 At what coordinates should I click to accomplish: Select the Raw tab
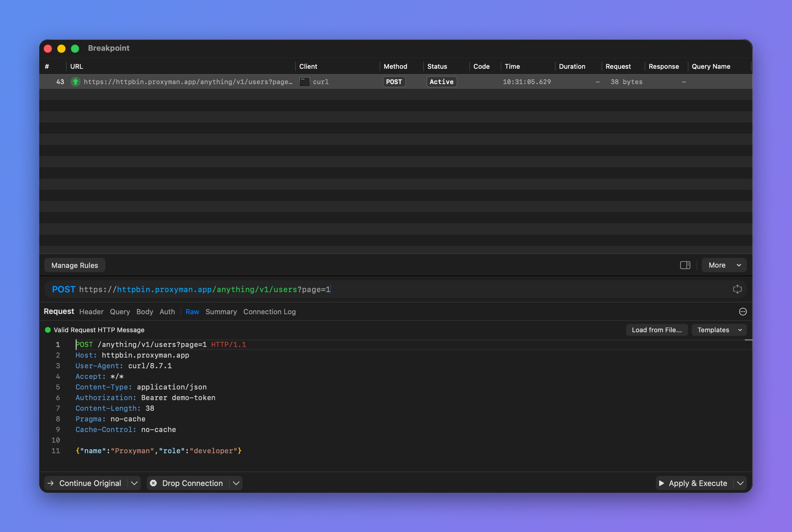coord(192,312)
